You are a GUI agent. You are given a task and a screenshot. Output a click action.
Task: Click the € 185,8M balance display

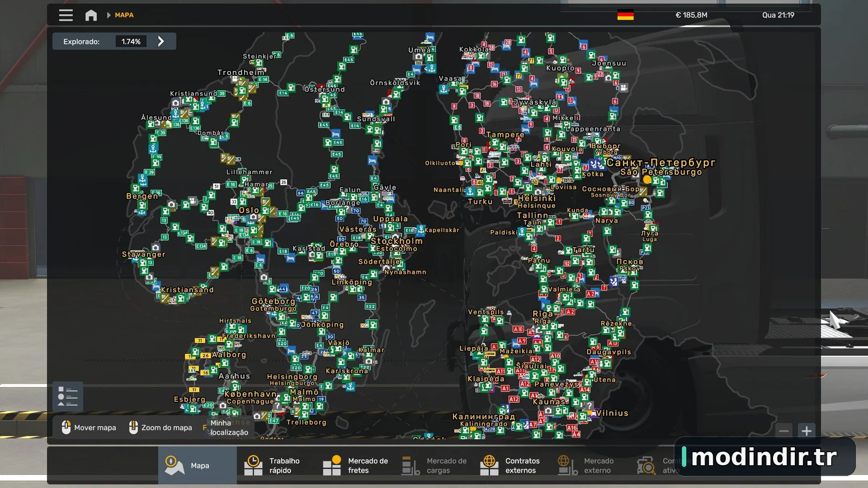click(691, 15)
